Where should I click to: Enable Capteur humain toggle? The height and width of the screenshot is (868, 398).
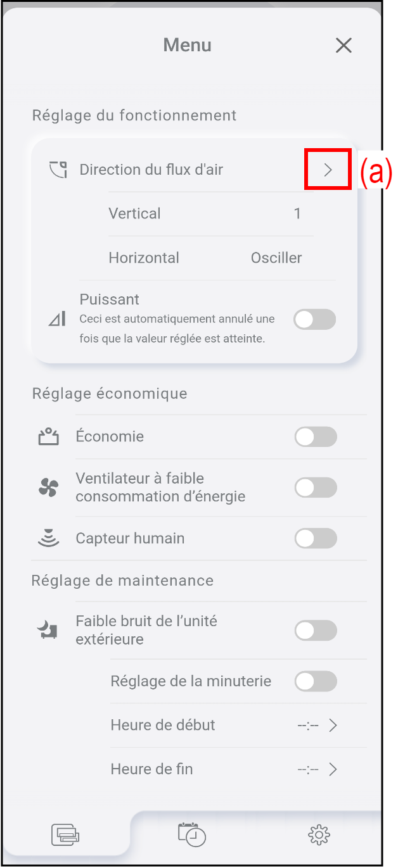click(316, 539)
